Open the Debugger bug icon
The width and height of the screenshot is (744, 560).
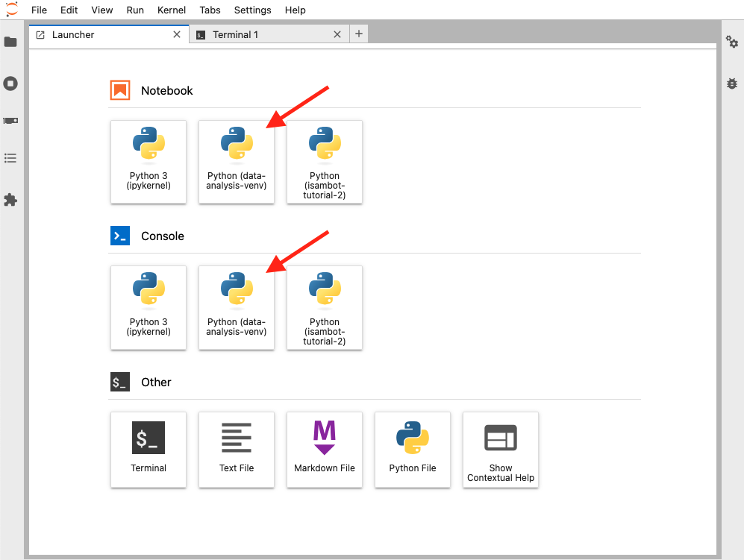point(732,84)
